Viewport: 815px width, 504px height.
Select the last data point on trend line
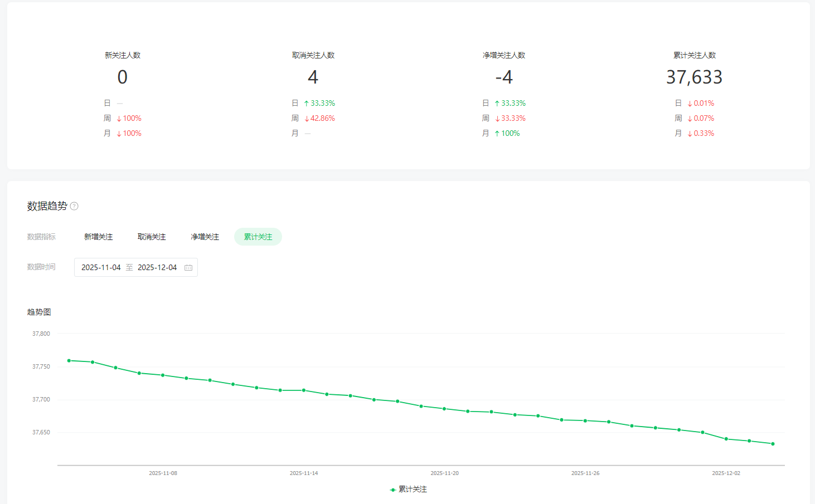(773, 444)
